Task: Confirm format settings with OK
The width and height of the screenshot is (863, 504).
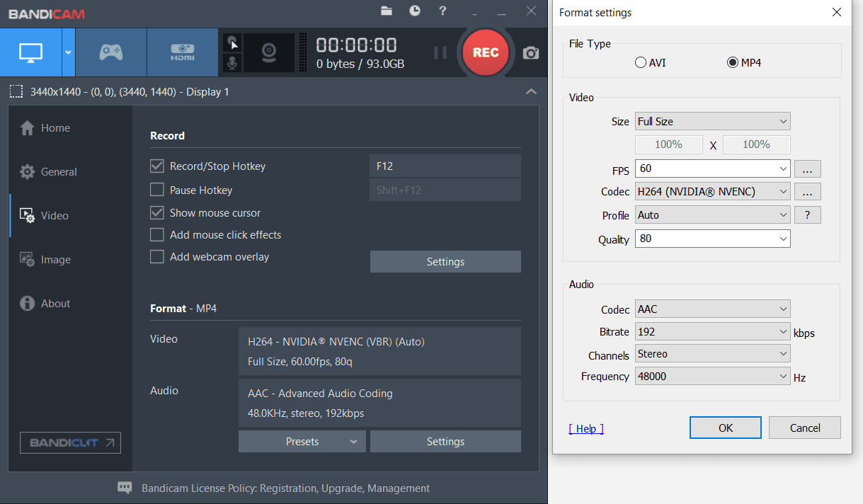Action: click(x=725, y=427)
